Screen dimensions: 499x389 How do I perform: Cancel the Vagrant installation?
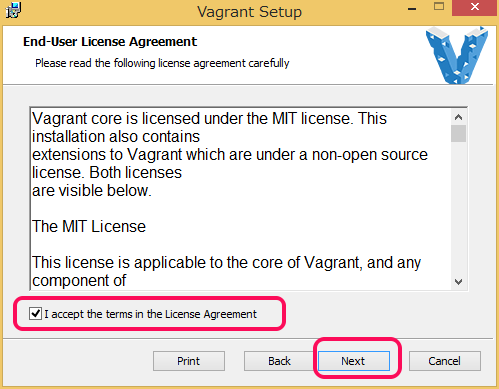click(445, 361)
